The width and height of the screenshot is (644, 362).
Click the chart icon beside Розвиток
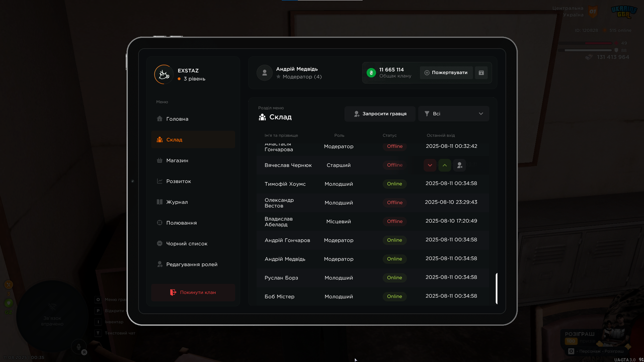point(159,181)
